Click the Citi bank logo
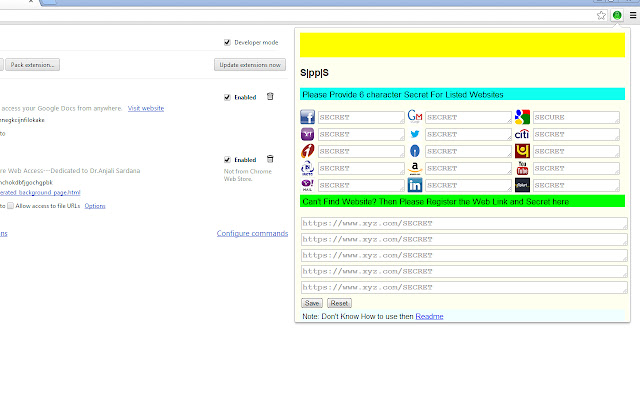The height and width of the screenshot is (400, 640). 522,134
